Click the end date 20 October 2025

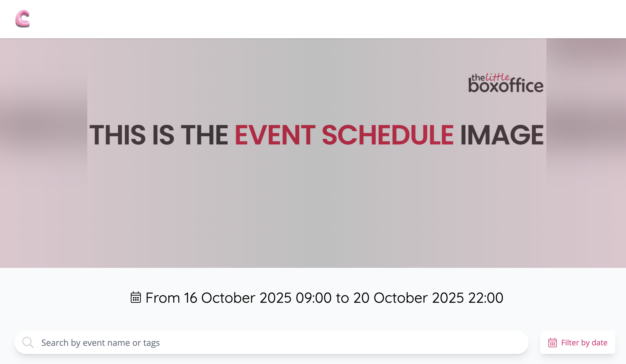(408, 298)
